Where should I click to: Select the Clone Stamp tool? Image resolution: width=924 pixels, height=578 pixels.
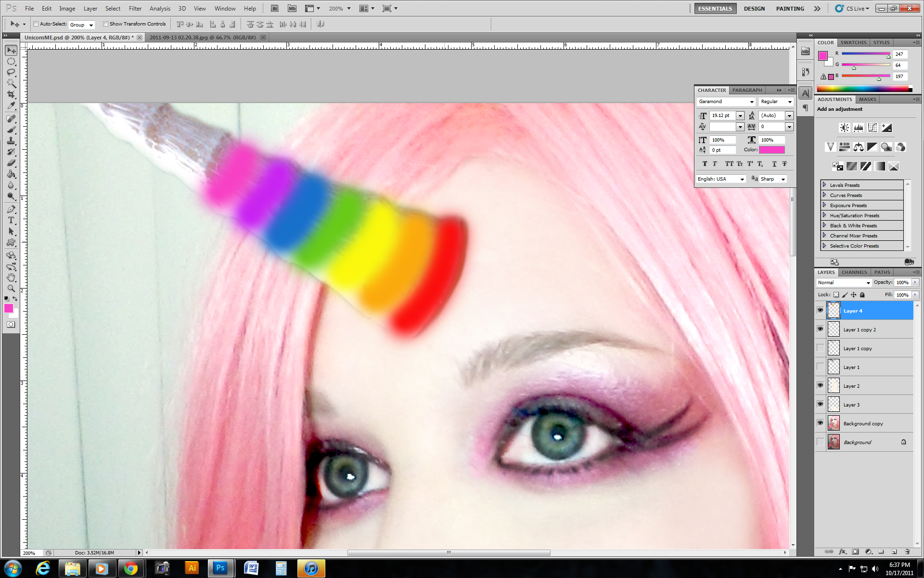coord(11,141)
